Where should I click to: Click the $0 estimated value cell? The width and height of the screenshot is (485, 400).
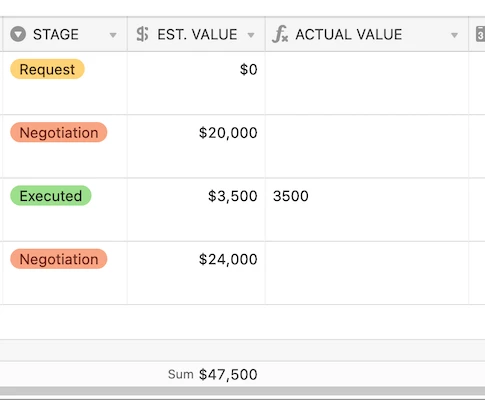[x=196, y=83]
